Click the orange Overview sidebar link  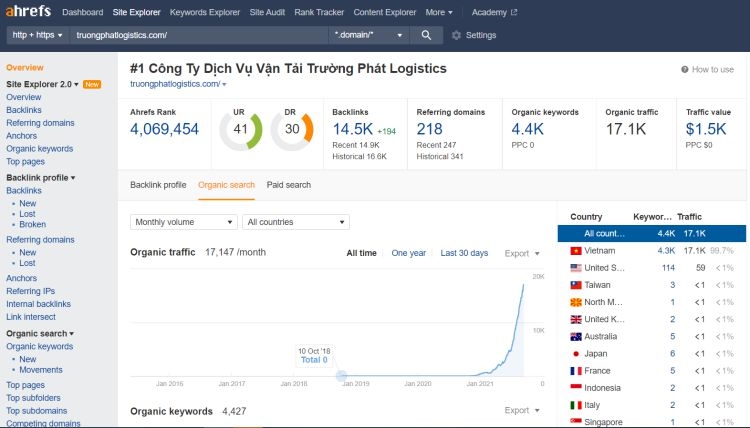coord(24,68)
